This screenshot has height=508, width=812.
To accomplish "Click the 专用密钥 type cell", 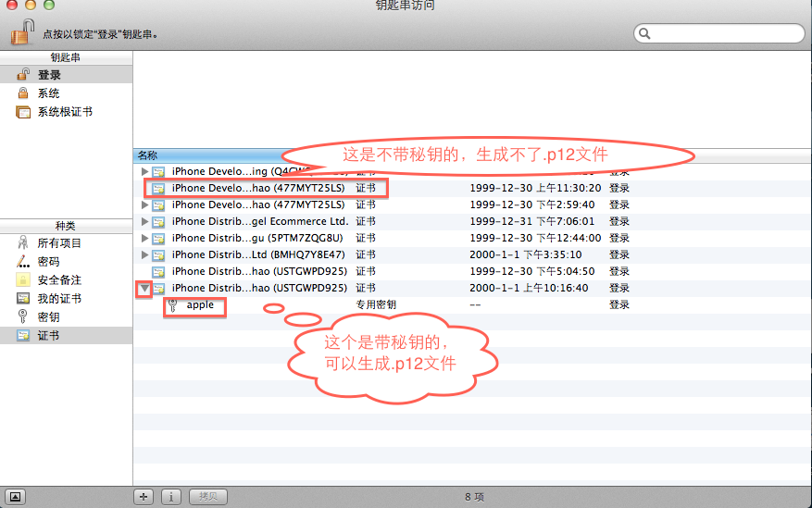I will point(376,304).
